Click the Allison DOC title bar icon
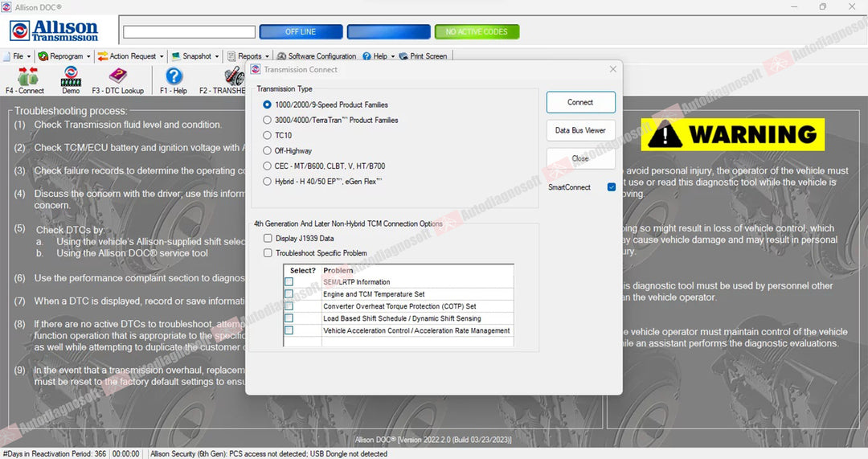Image resolution: width=868 pixels, height=459 pixels. tap(6, 7)
